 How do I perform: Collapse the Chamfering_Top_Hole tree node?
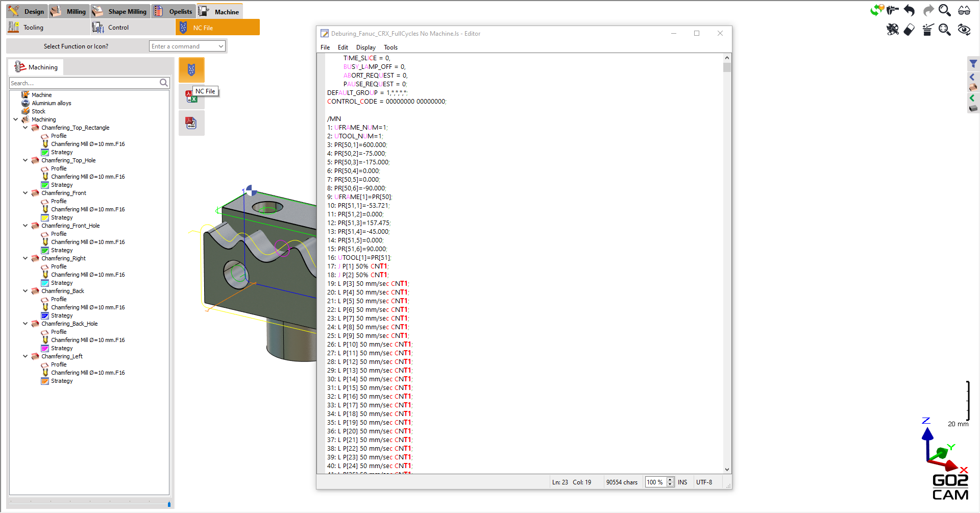(25, 160)
